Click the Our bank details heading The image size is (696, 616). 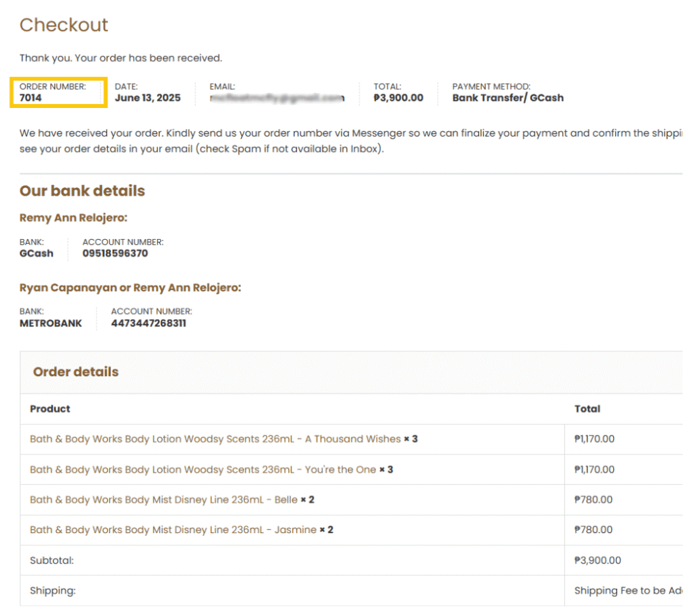pyautogui.click(x=82, y=191)
